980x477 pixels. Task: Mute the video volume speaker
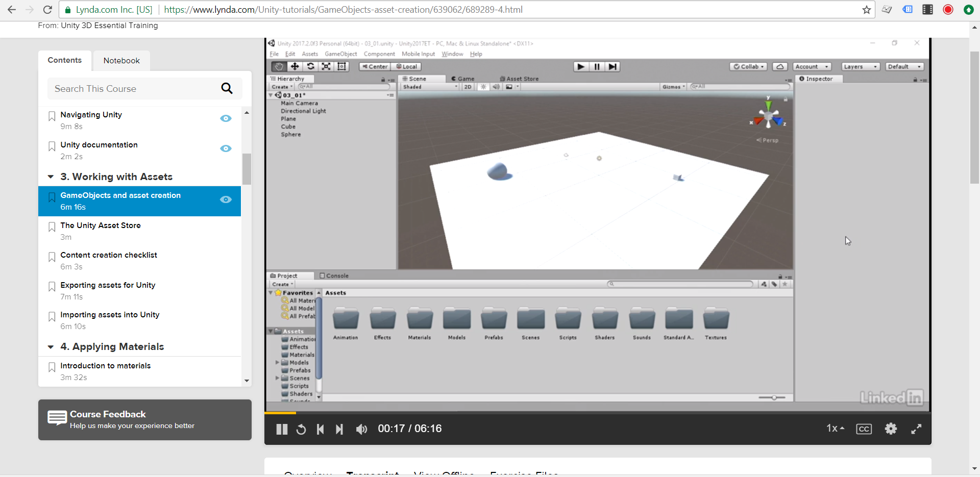click(x=361, y=429)
